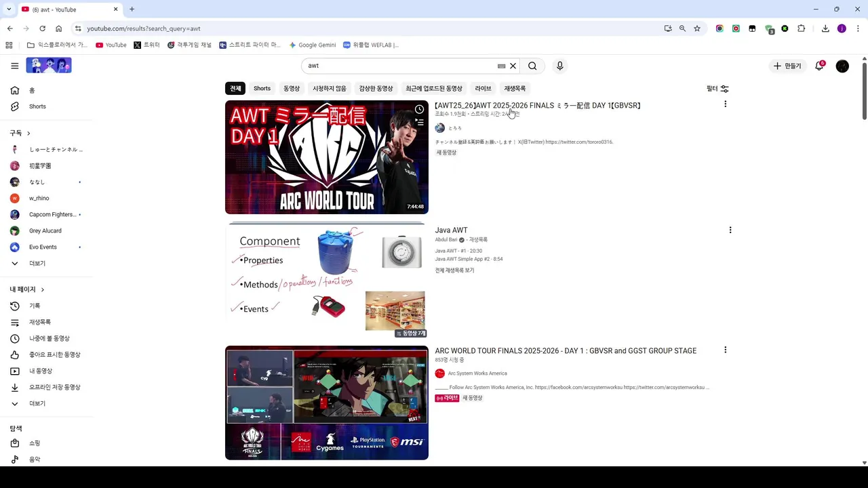This screenshot has width=868, height=488.
Task: Open the 트위터 bookmark
Action: point(146,45)
